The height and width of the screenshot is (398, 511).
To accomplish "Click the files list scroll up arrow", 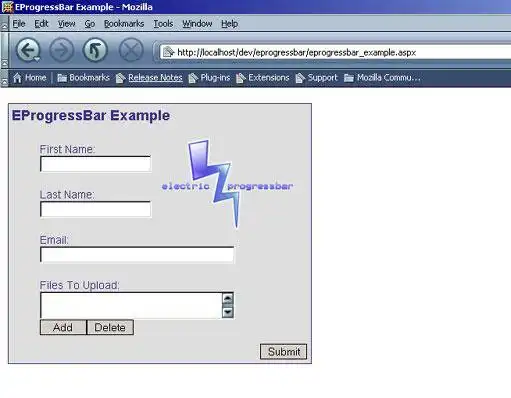I will coord(228,298).
